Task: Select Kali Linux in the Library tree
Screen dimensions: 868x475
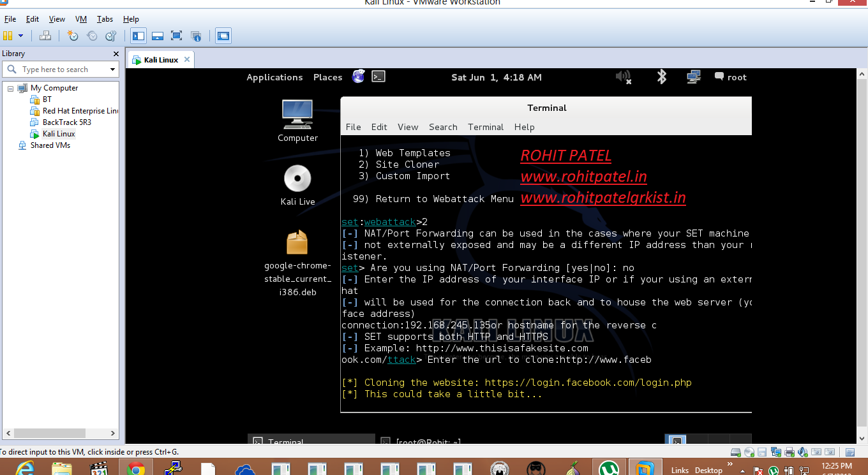Action: click(59, 134)
